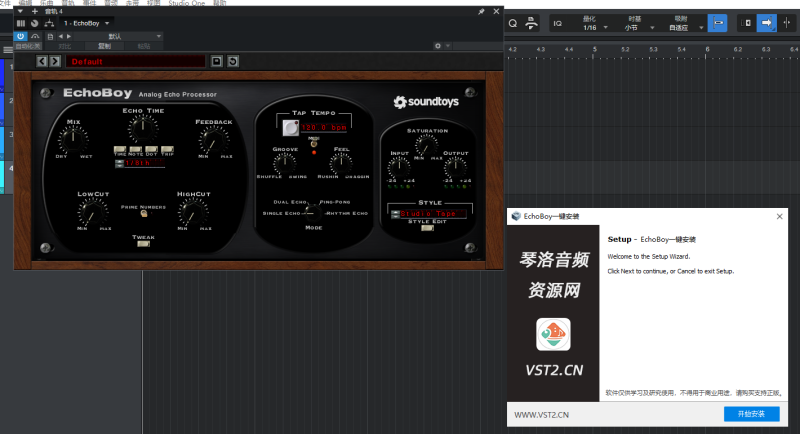Click the Tap Tempo button in EchoBoy

[290, 128]
